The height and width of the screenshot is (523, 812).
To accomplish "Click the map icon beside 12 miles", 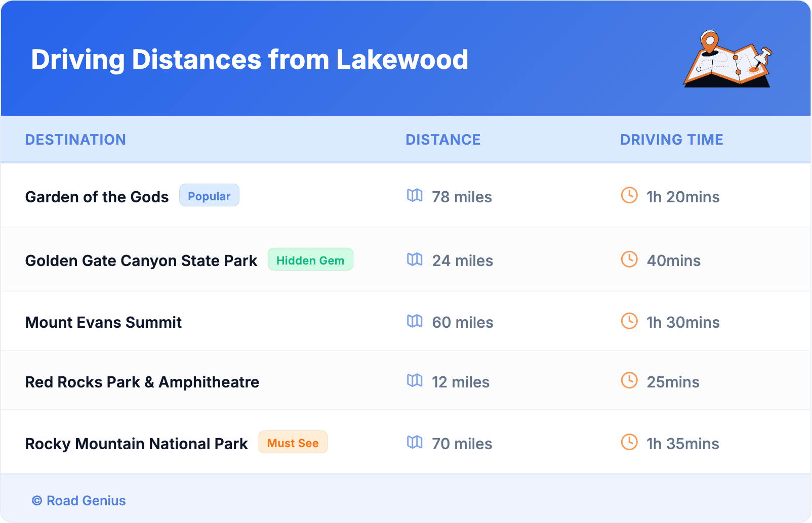I will (415, 380).
